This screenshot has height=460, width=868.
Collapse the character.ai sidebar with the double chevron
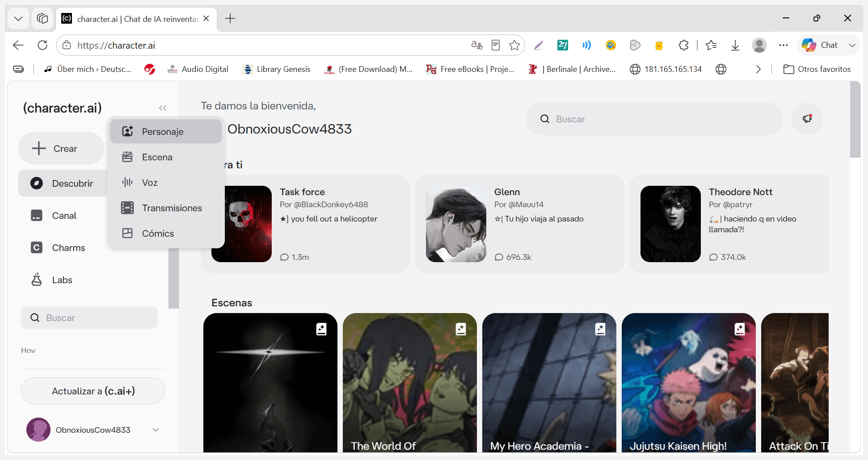pyautogui.click(x=163, y=108)
